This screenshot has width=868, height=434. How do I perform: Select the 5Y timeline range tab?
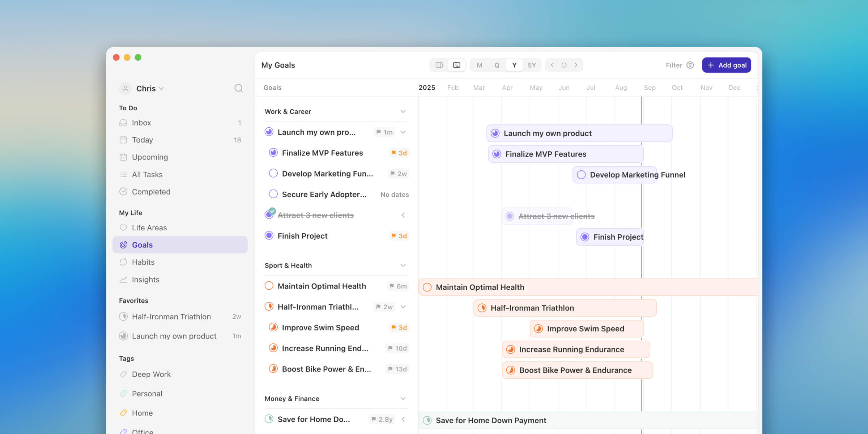[532, 65]
